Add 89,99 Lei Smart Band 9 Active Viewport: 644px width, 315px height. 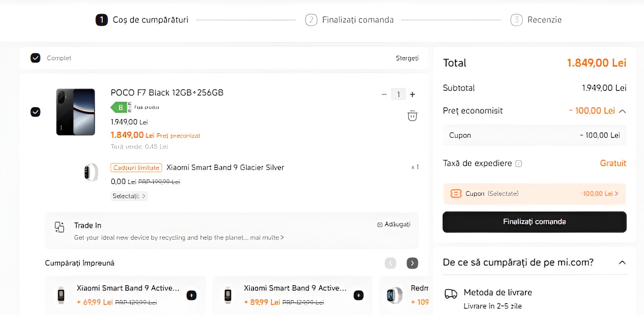[358, 295]
